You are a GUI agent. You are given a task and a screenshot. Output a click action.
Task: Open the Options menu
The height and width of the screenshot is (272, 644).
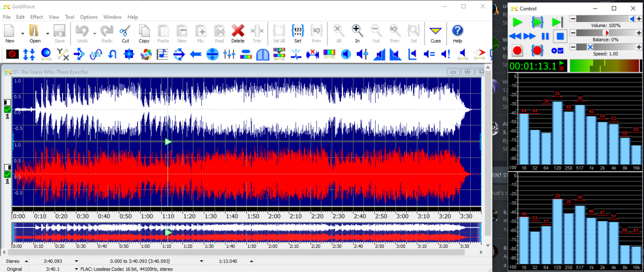tap(89, 17)
